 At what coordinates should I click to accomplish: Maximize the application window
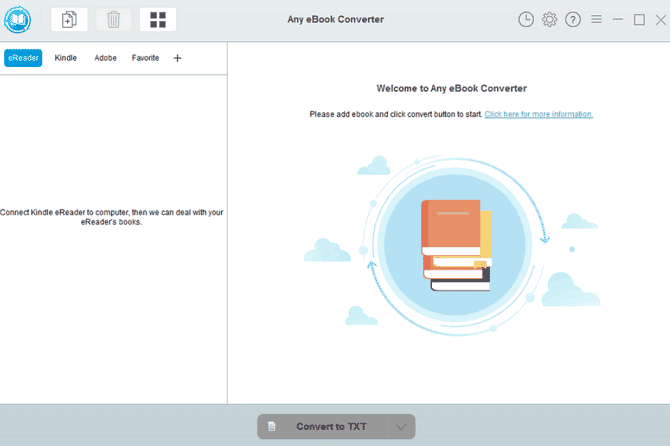click(639, 20)
